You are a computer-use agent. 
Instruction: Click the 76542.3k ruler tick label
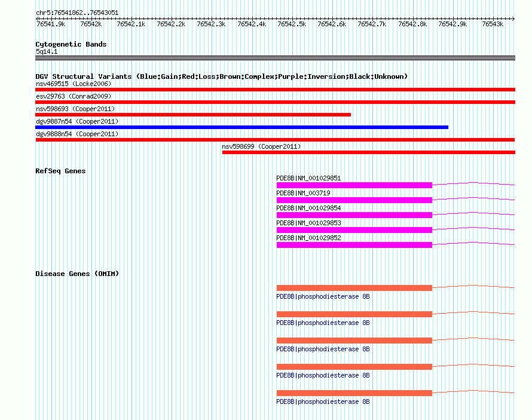(211, 24)
